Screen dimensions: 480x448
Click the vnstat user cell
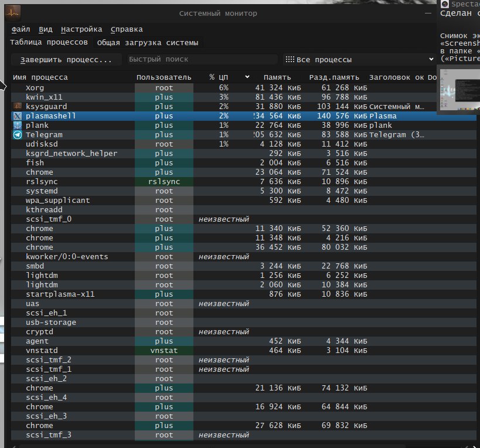(x=164, y=350)
